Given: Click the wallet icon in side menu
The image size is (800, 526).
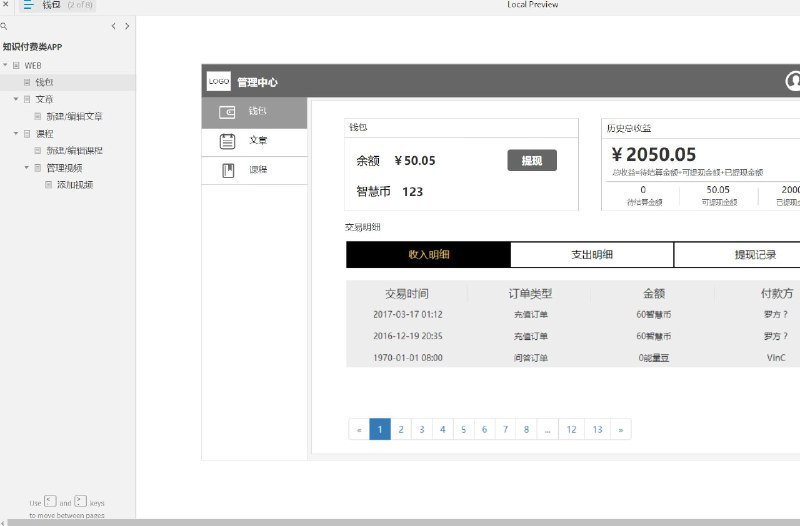Looking at the screenshot, I should (227, 112).
